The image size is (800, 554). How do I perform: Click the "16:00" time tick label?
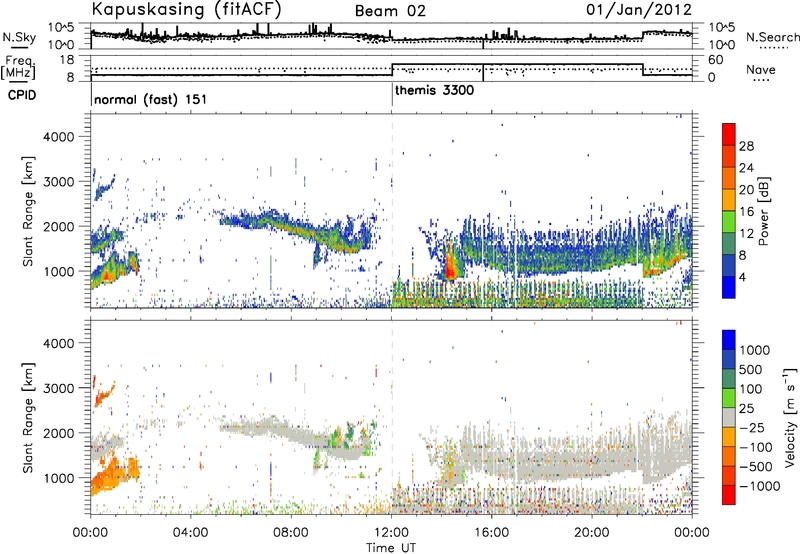[491, 533]
